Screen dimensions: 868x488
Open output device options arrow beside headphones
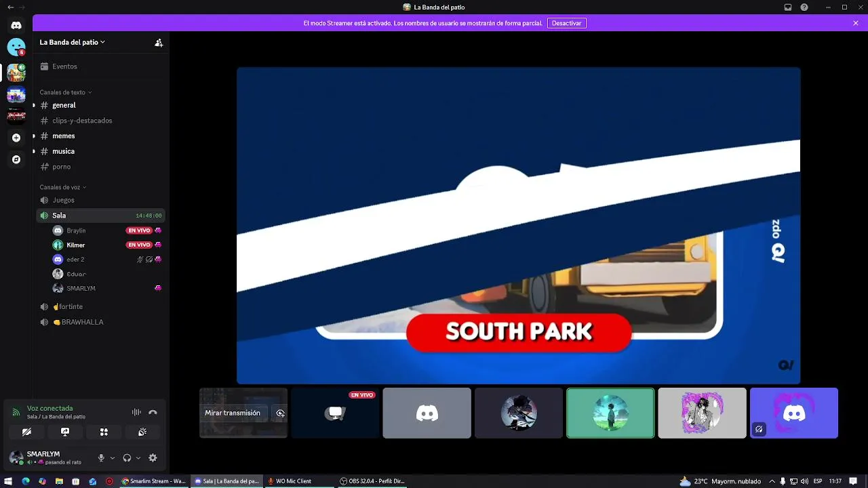[138, 458]
